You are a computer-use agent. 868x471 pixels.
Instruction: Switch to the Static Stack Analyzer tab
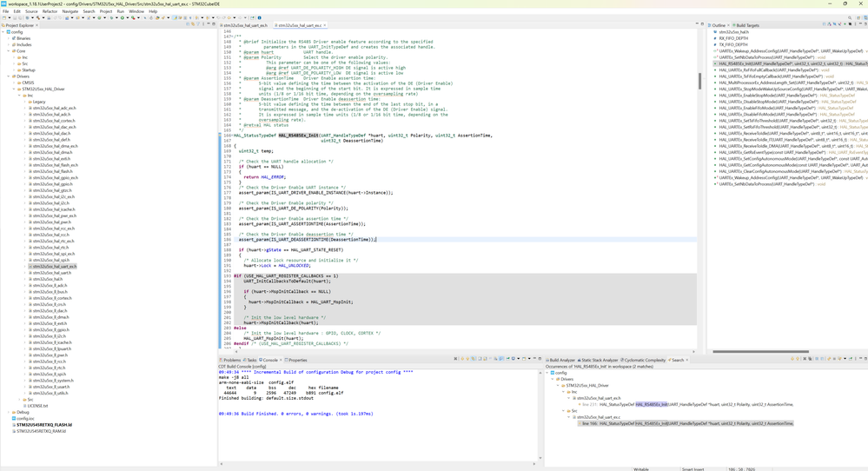[x=599, y=360]
